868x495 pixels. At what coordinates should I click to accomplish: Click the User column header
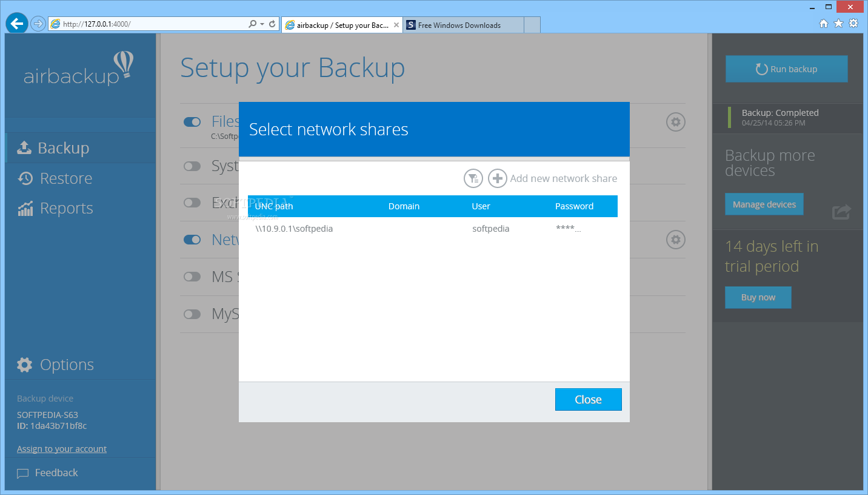tap(481, 206)
